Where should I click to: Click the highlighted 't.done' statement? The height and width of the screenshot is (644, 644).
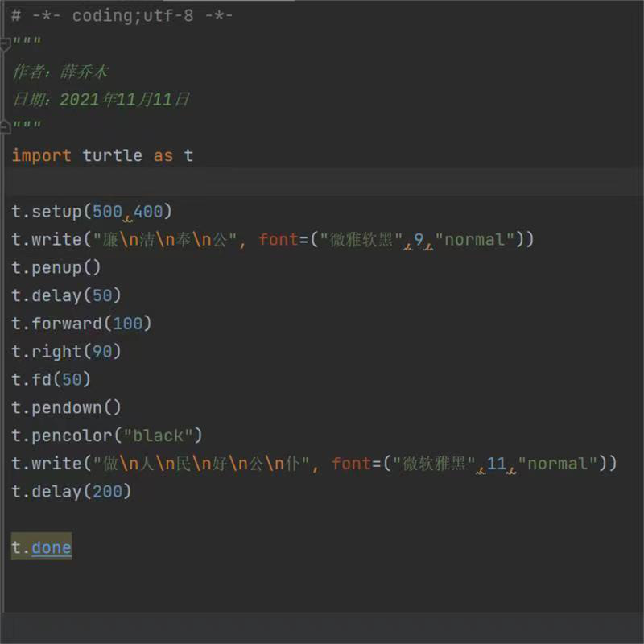pos(42,547)
